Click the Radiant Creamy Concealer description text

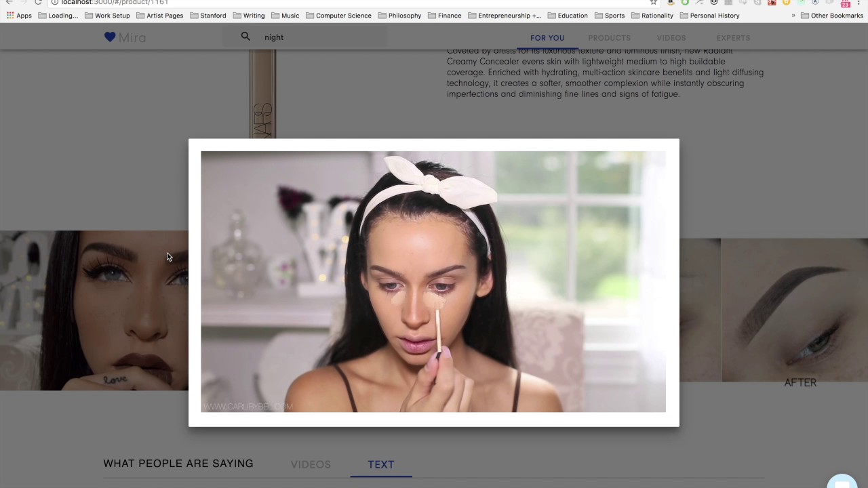(605, 73)
